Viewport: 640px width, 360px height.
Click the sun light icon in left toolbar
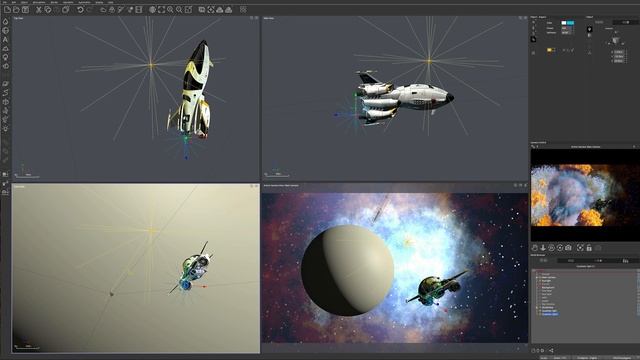5,128
